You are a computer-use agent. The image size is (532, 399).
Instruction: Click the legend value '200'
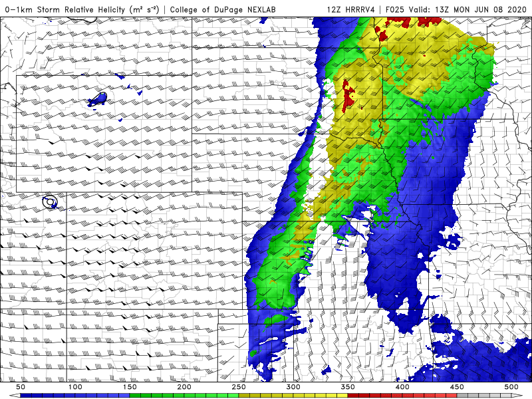[x=184, y=387]
